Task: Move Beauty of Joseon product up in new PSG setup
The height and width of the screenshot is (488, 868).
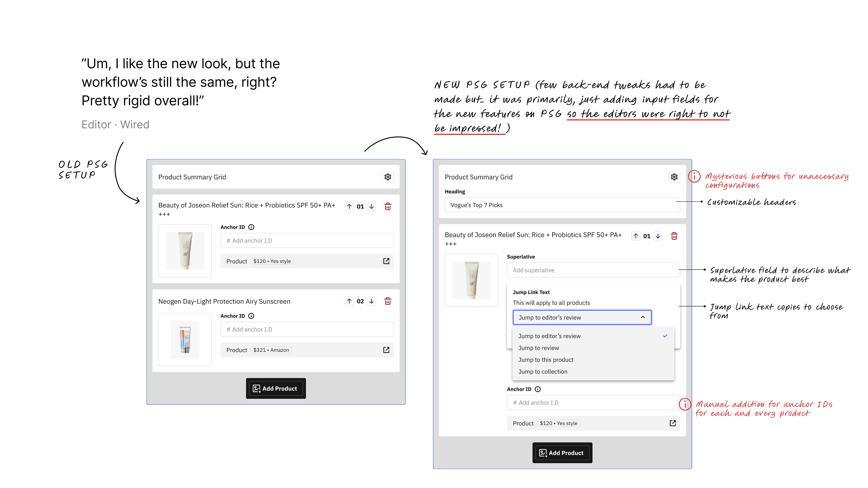Action: pyautogui.click(x=636, y=236)
